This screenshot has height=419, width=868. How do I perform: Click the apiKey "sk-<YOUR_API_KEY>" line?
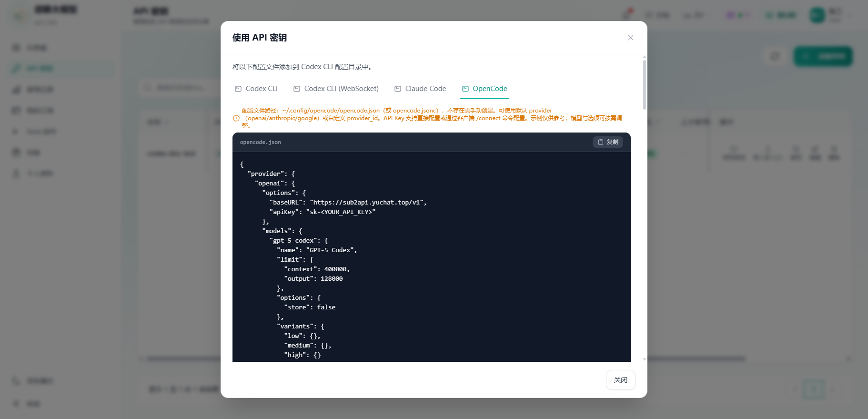coord(323,212)
